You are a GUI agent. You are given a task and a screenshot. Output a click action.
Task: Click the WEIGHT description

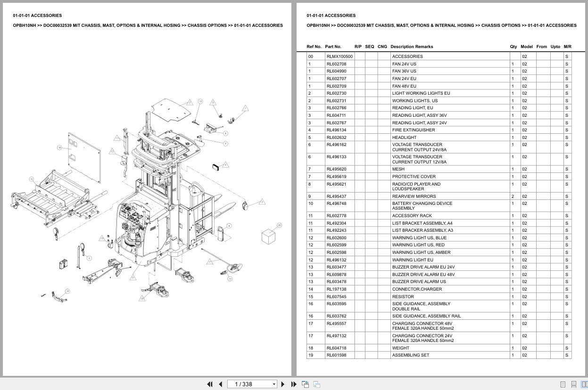click(401, 348)
